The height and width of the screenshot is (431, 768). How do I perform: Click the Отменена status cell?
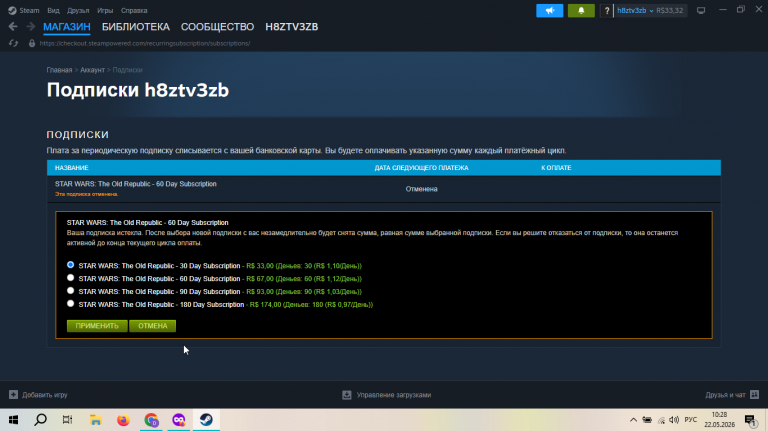[x=421, y=189]
